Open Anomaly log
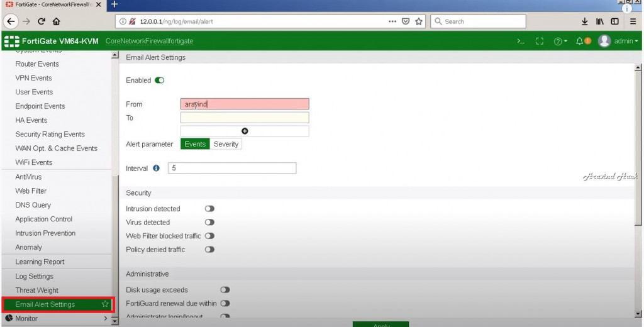644x327 pixels. [29, 247]
